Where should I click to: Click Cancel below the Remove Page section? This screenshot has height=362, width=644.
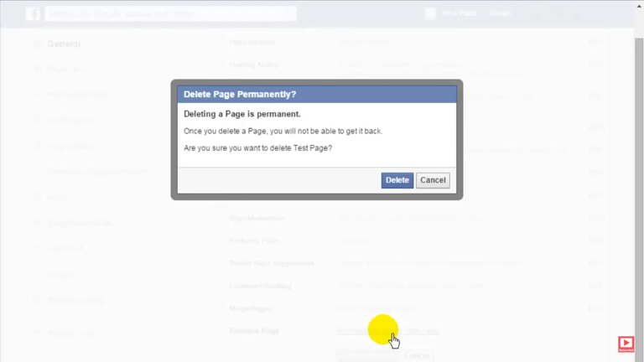pyautogui.click(x=417, y=355)
